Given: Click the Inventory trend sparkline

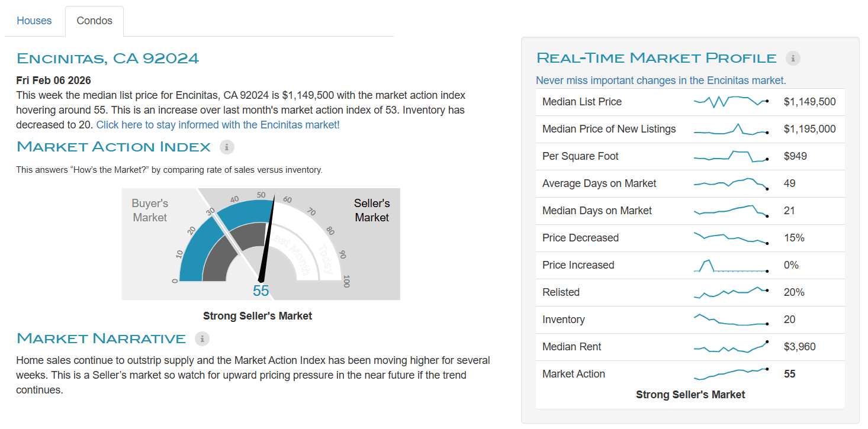Looking at the screenshot, I should [731, 320].
